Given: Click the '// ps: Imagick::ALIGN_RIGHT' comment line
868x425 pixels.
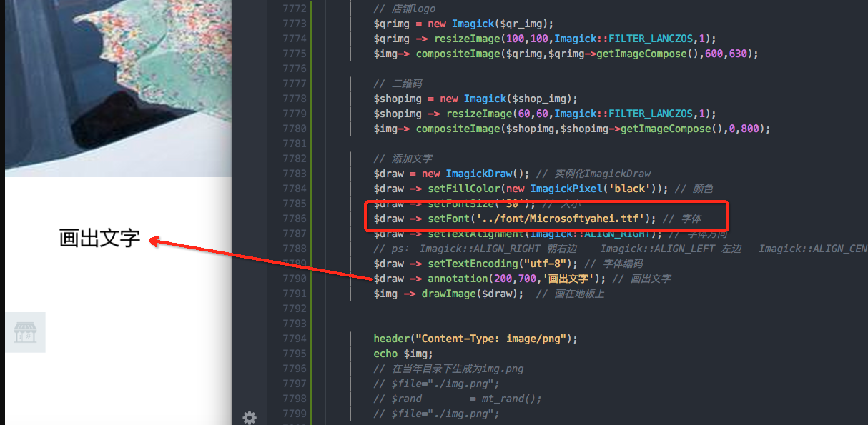Looking at the screenshot, I should (x=620, y=249).
